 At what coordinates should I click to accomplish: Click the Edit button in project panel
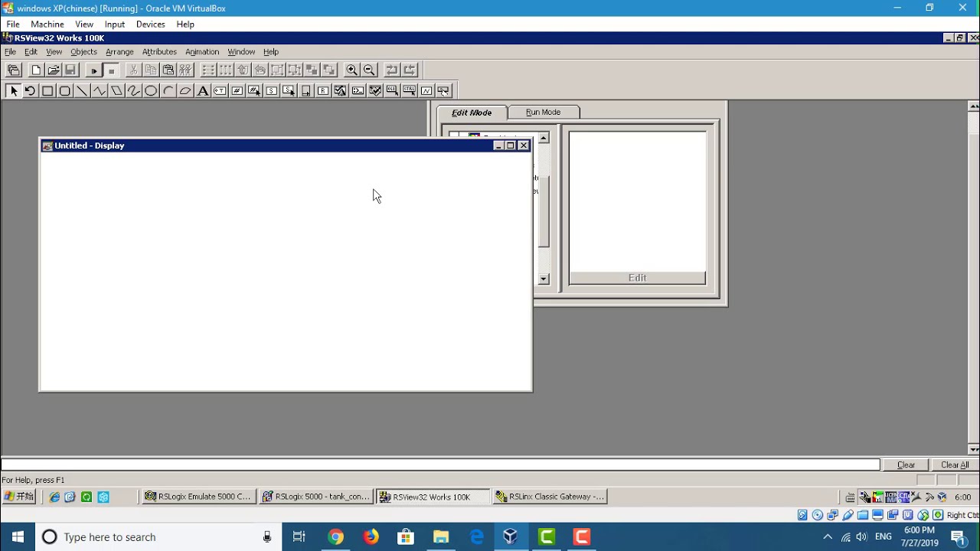[x=637, y=278]
